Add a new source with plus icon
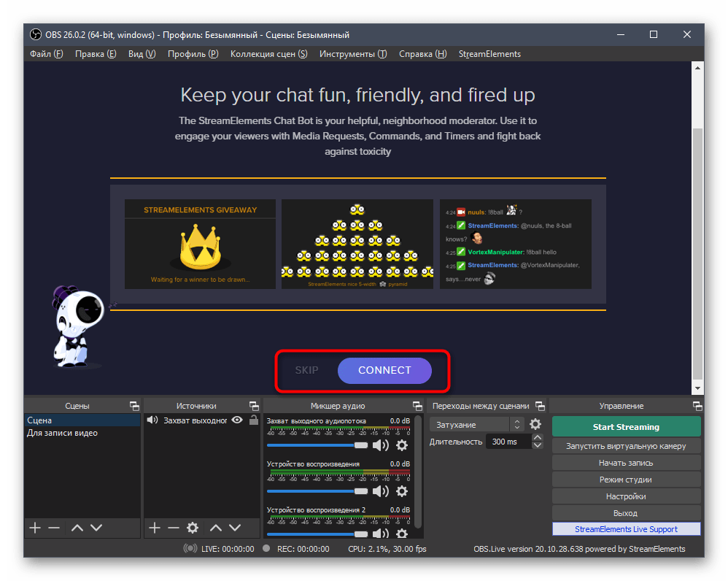Screen dimensions: 728x581 pyautogui.click(x=154, y=528)
